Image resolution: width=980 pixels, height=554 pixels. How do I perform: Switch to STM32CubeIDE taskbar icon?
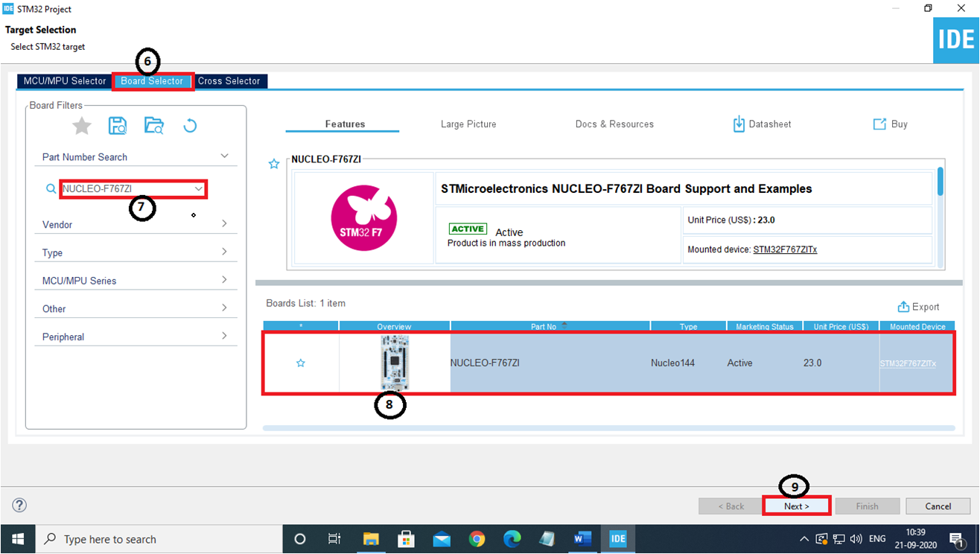click(x=617, y=539)
